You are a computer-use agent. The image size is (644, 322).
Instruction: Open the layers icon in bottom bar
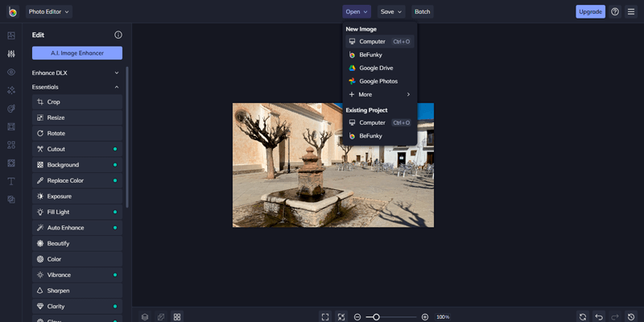pos(145,317)
